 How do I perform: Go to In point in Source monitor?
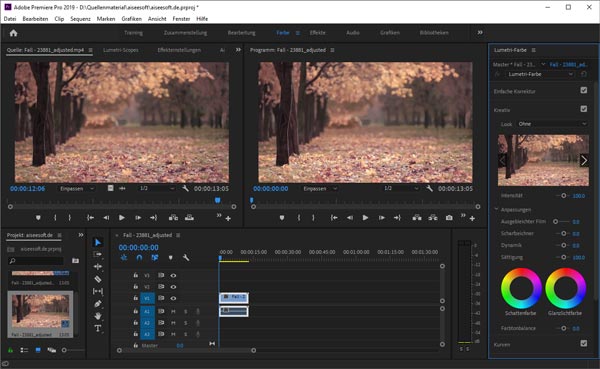point(90,217)
